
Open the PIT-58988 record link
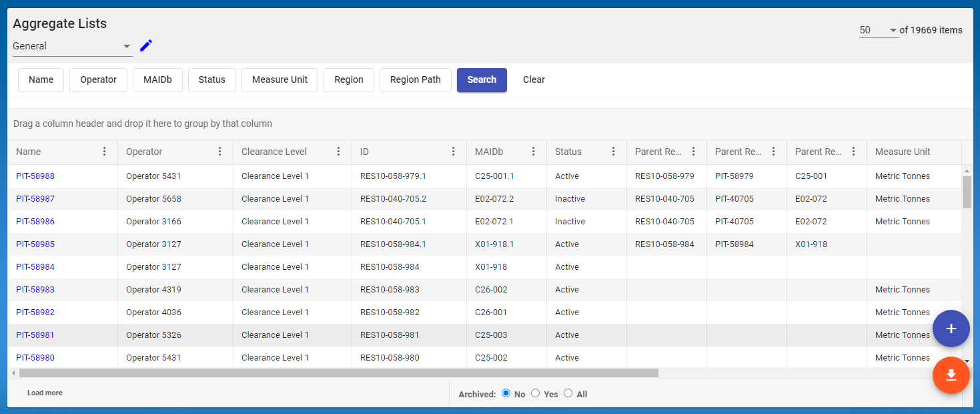coord(35,176)
